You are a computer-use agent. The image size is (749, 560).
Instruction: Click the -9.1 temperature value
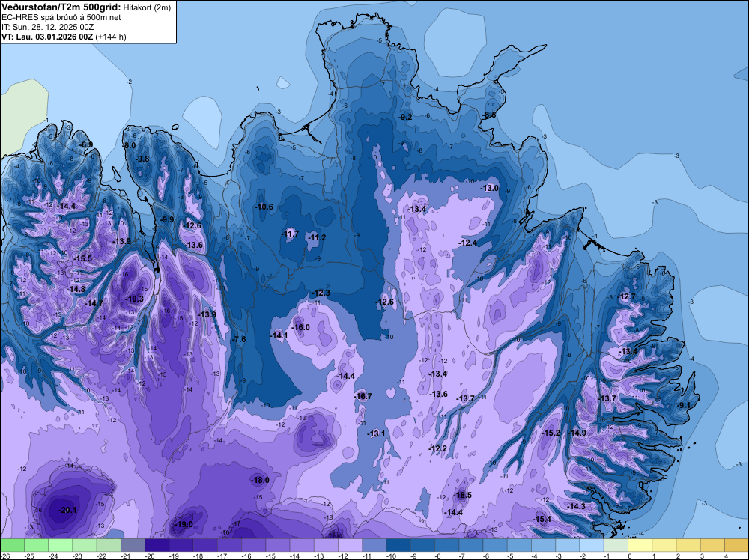pos(684,405)
